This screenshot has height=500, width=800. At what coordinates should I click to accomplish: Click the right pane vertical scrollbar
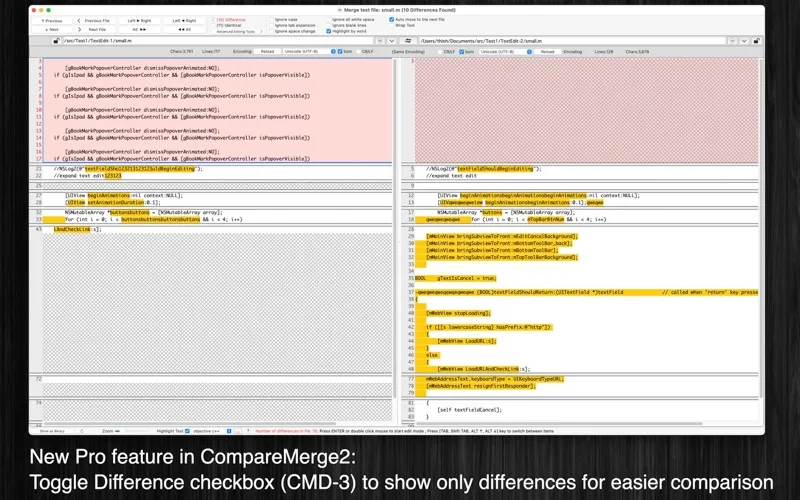tap(761, 229)
